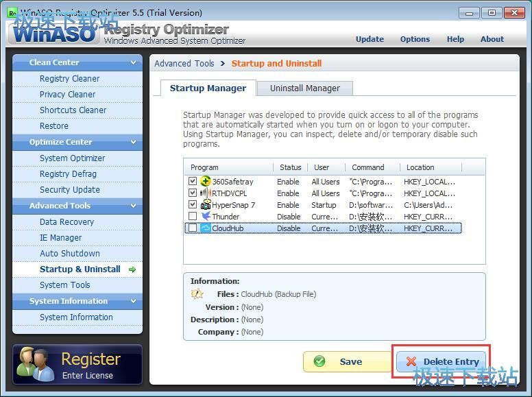
Task: Click the HyperSnap 7 camera icon
Action: pyautogui.click(x=205, y=204)
